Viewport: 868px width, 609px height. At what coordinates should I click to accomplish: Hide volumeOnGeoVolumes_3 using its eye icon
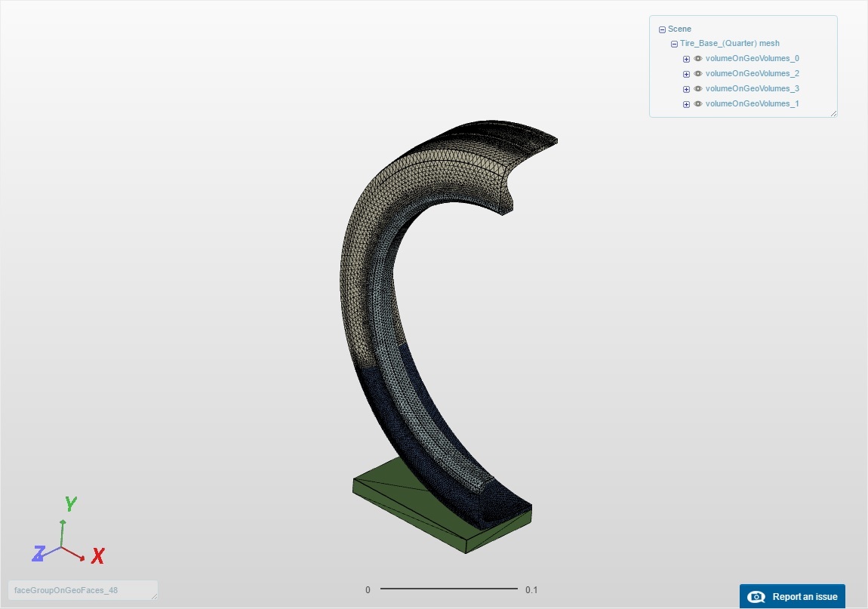tap(698, 88)
